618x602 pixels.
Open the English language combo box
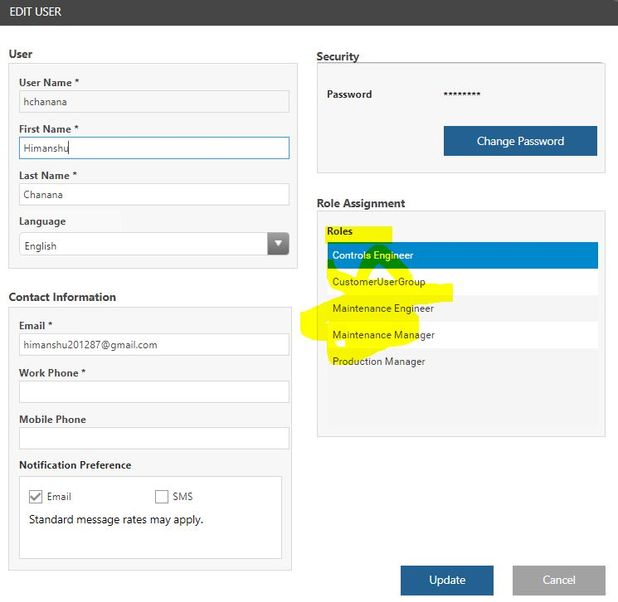tap(143, 245)
